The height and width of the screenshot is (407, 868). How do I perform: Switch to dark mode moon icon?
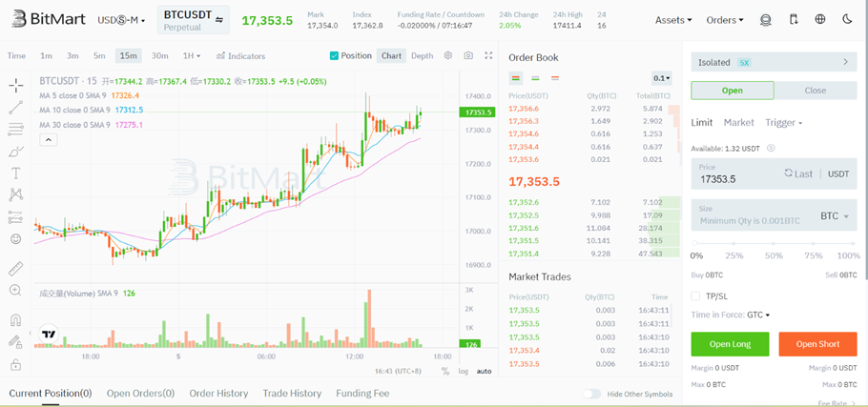(847, 19)
